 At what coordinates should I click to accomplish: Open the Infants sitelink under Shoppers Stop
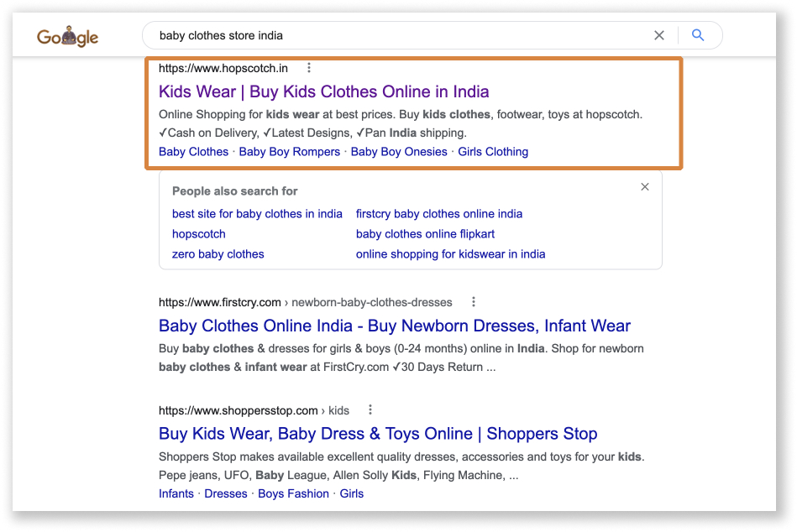pos(176,493)
